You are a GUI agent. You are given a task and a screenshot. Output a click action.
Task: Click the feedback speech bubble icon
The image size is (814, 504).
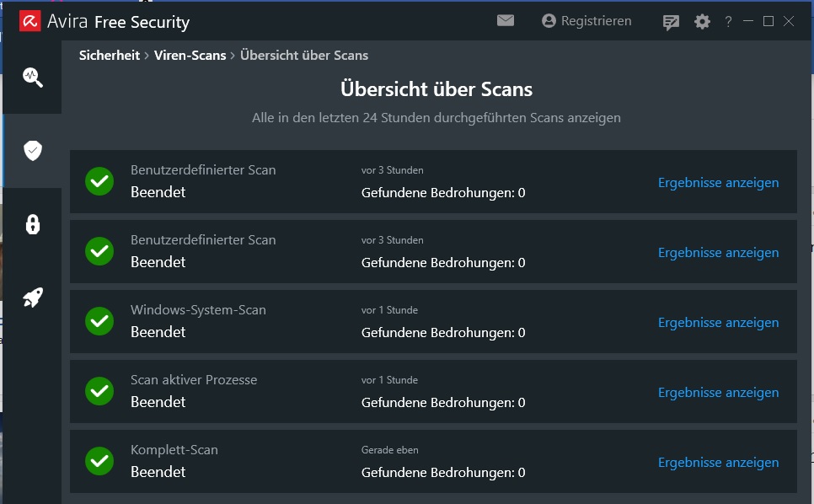click(x=671, y=22)
